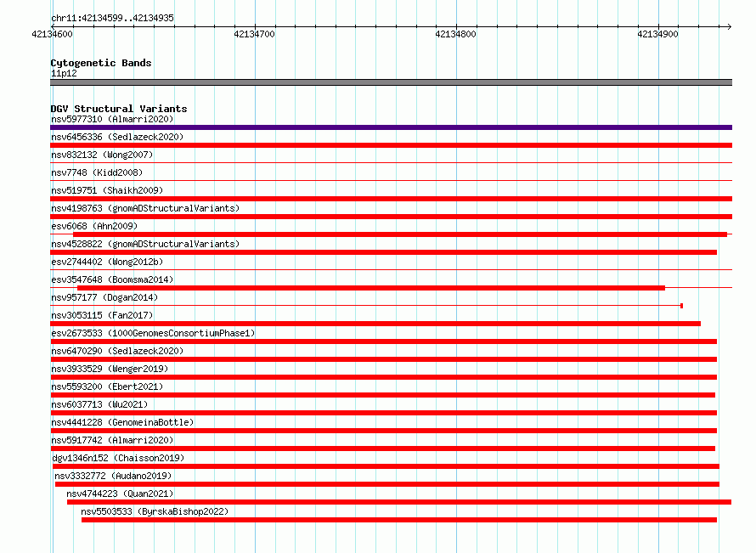
Task: Open nsv7748 (Kidd2008) variant label
Action: tap(97, 172)
